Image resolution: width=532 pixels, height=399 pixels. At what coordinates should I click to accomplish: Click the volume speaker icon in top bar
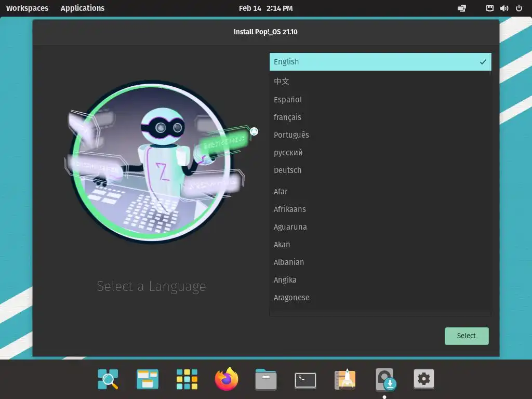pyautogui.click(x=504, y=8)
